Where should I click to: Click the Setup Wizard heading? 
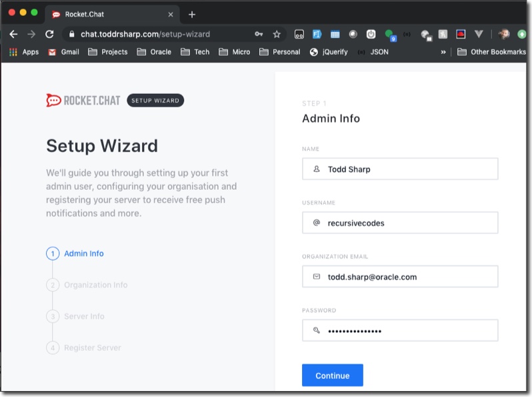pyautogui.click(x=102, y=146)
